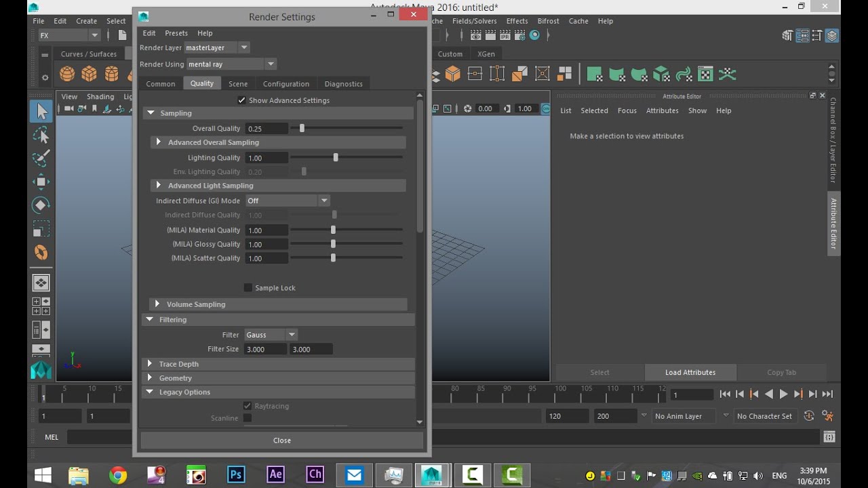The image size is (868, 488).
Task: Open the Script Editor icon
Action: point(829,437)
